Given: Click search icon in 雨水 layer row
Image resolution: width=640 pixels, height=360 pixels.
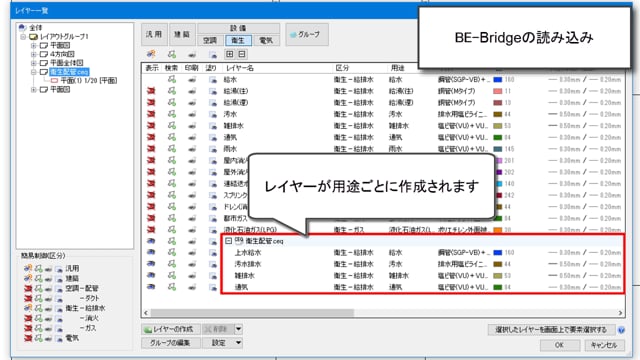Looking at the screenshot, I should (172, 149).
